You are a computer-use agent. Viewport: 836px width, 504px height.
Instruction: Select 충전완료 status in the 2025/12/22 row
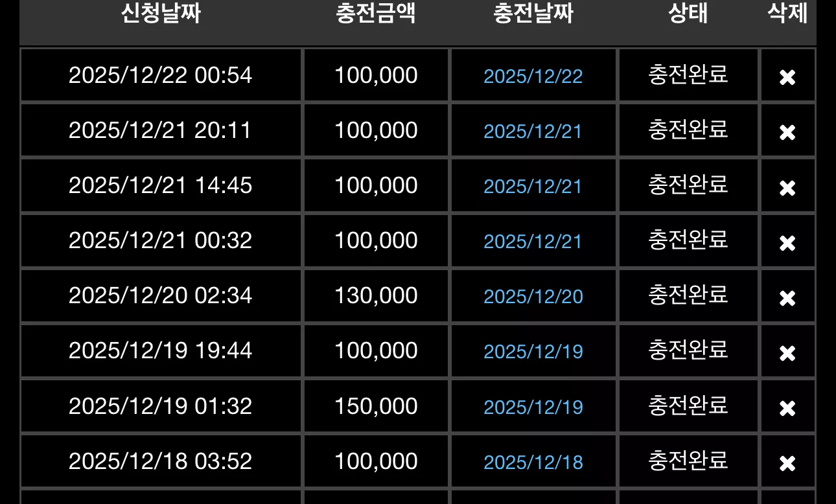tap(688, 75)
